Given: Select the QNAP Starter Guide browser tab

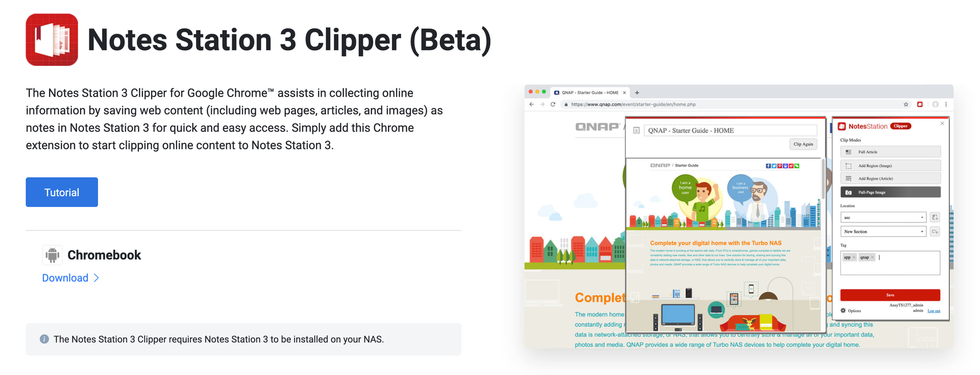Looking at the screenshot, I should pos(590,92).
